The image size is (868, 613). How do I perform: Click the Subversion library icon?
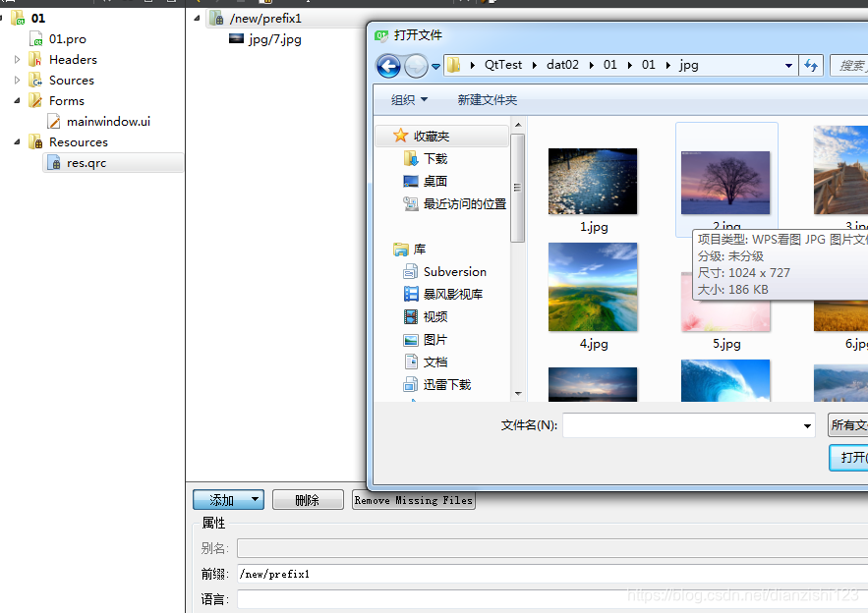[x=411, y=272]
